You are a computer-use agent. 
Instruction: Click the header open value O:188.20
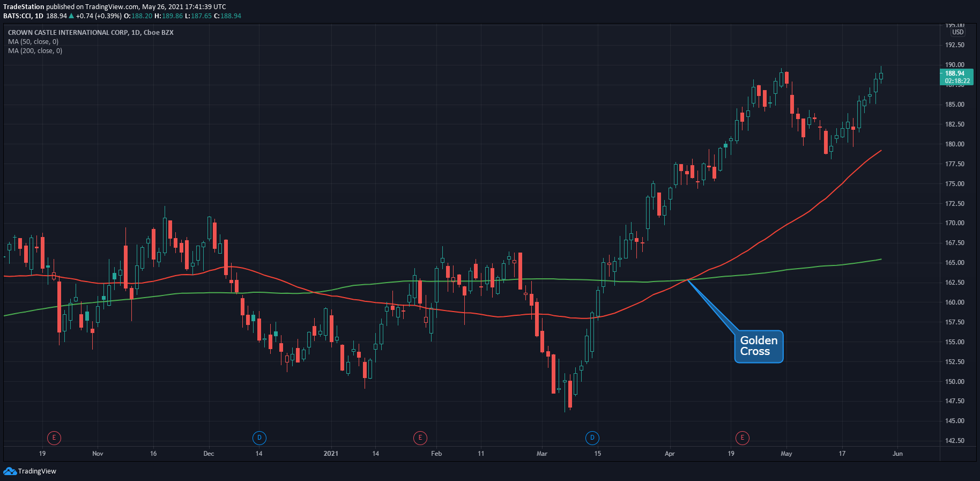[x=138, y=16]
